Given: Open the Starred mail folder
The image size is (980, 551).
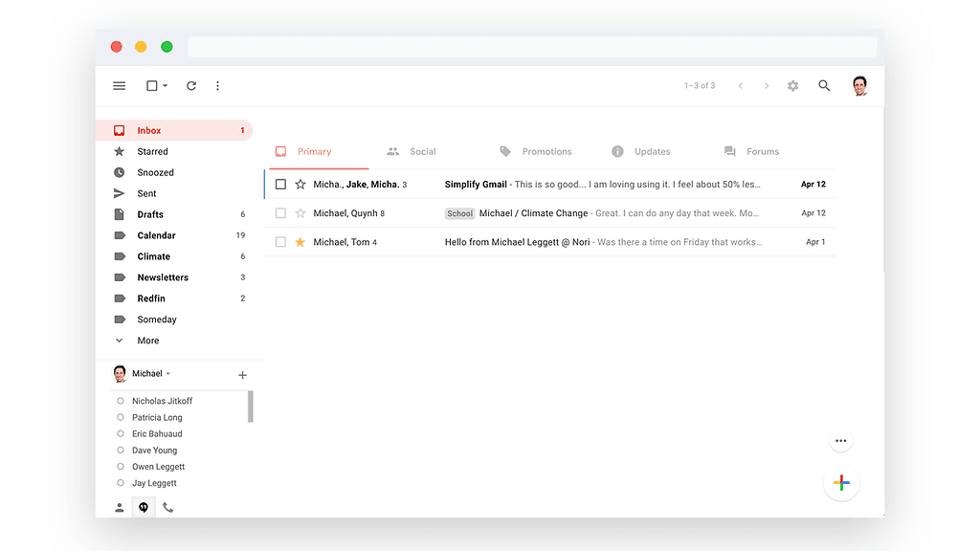Looking at the screenshot, I should pos(152,152).
